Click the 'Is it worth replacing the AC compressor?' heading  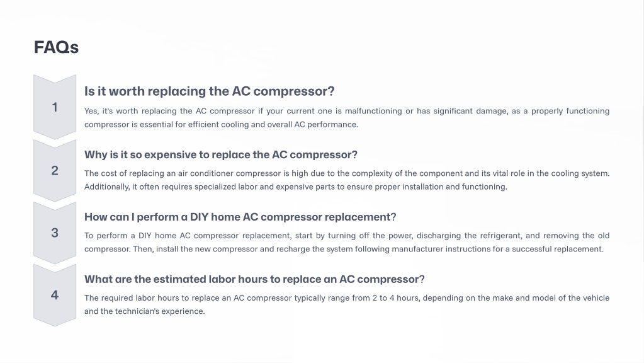coord(209,91)
